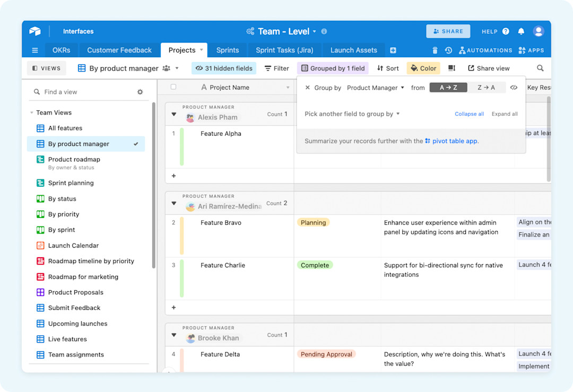Switch to the Sprints tab
This screenshot has height=392, width=573.
point(227,50)
